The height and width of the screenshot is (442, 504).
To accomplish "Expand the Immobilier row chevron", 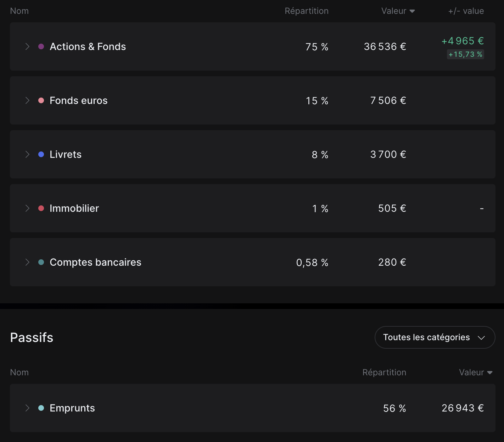I will click(x=27, y=208).
